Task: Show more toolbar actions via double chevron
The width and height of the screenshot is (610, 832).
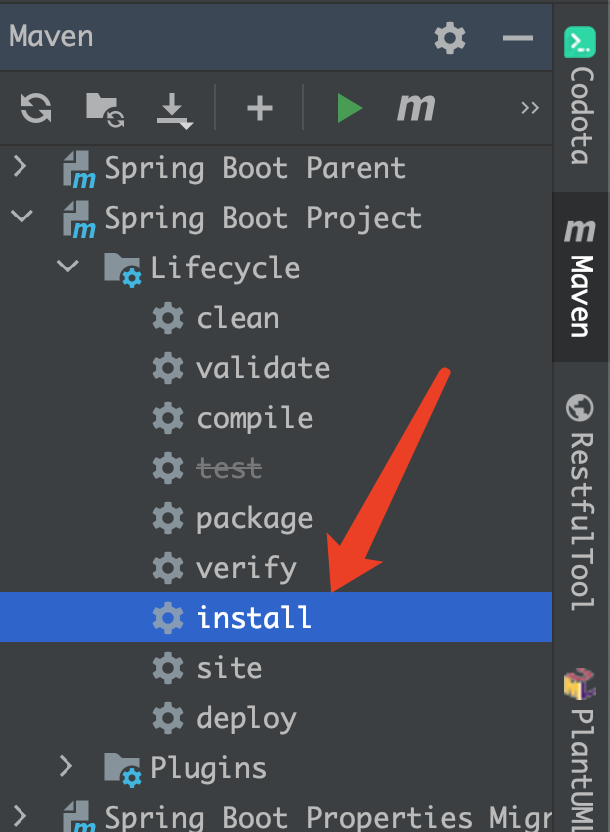Action: pos(529,108)
